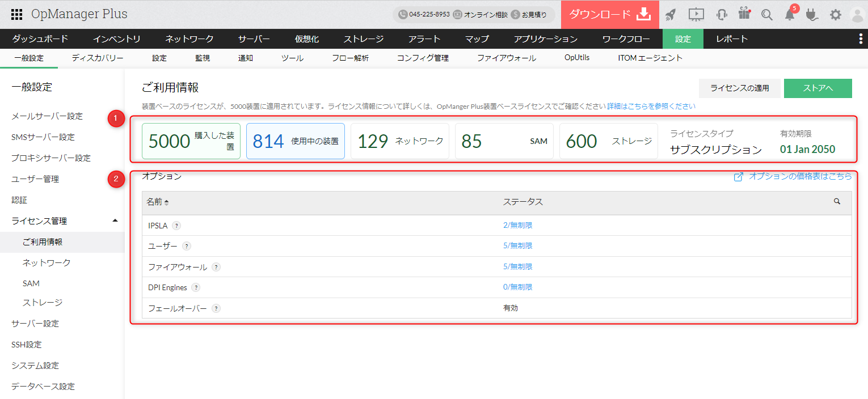Open the apps grid menu icon
This screenshot has width=868, height=399.
point(17,14)
